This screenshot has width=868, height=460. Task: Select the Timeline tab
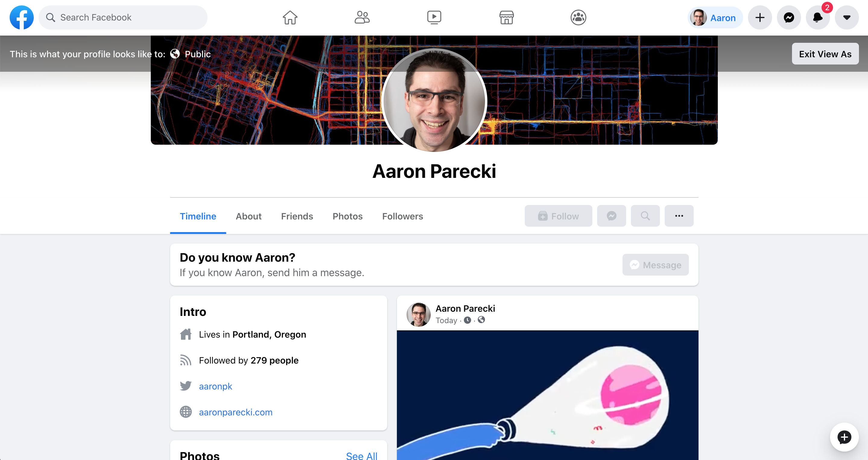click(198, 216)
